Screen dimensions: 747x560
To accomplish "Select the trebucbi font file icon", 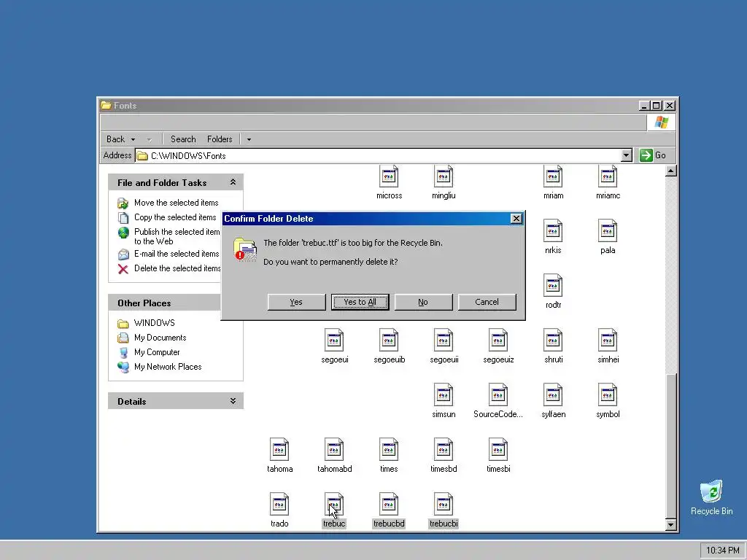I will 444,505.
